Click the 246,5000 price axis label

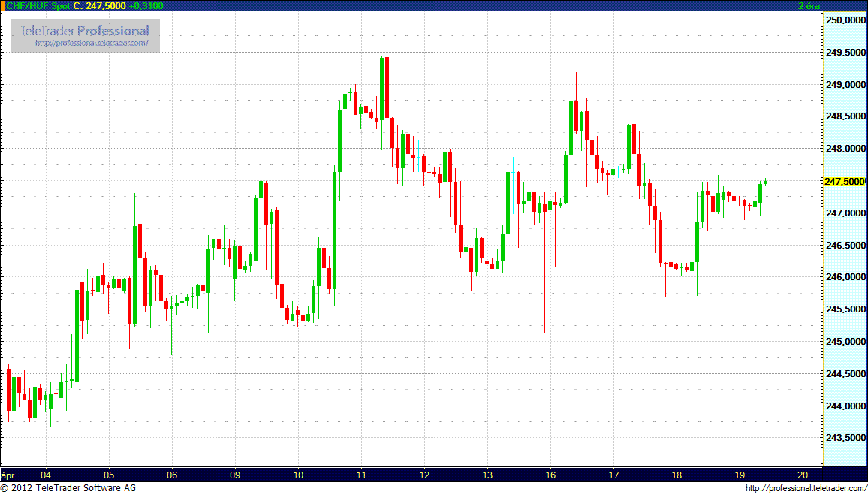tap(845, 246)
